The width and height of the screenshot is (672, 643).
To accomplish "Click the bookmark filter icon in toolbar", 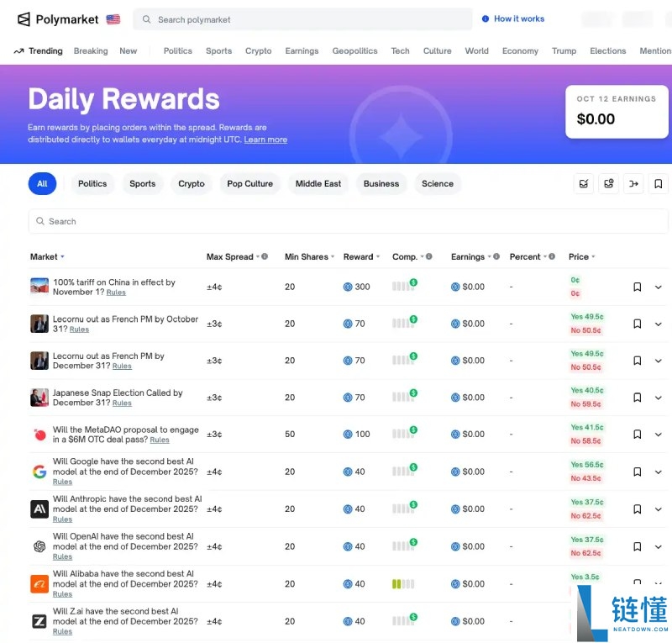I will tap(659, 183).
